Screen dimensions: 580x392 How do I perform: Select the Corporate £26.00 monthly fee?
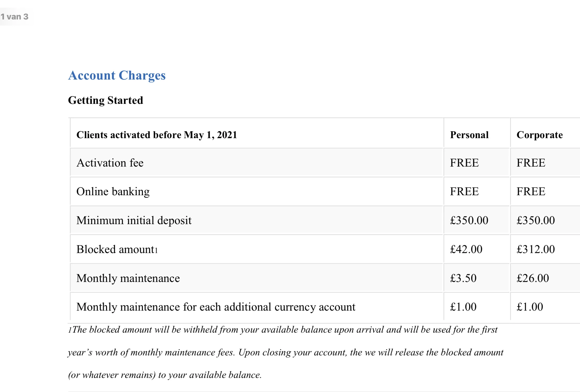533,278
